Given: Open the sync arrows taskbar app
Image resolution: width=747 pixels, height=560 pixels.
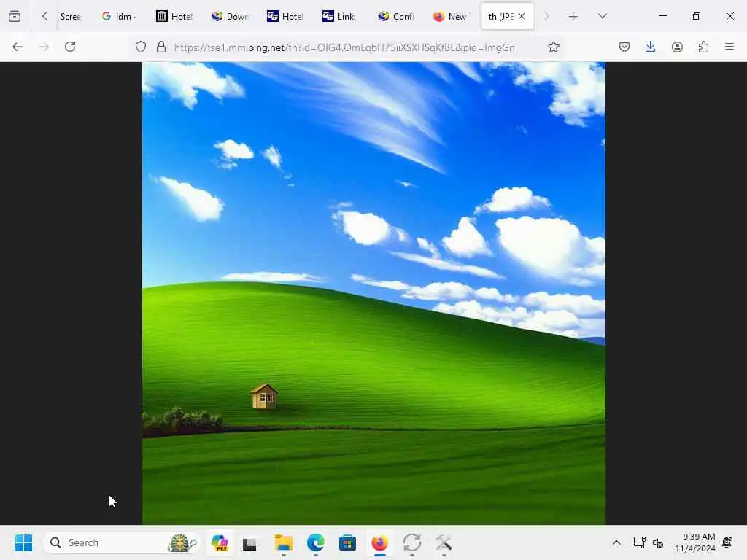Looking at the screenshot, I should point(412,542).
